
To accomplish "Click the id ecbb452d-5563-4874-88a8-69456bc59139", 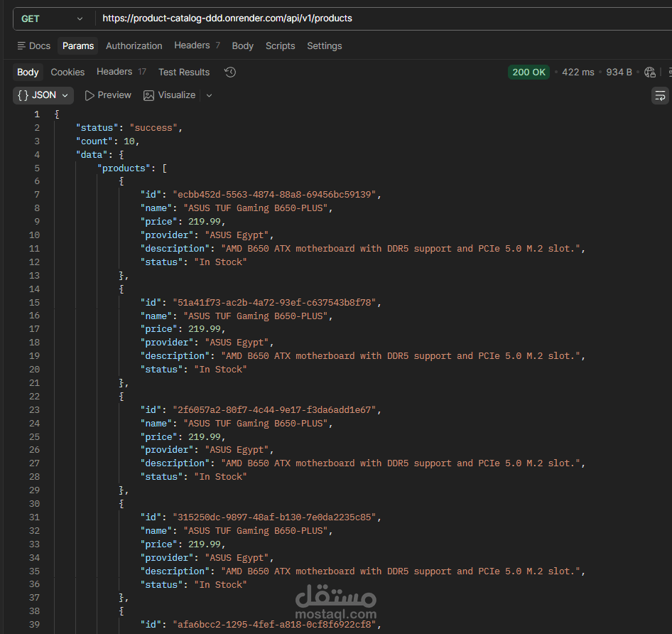I will tap(274, 195).
